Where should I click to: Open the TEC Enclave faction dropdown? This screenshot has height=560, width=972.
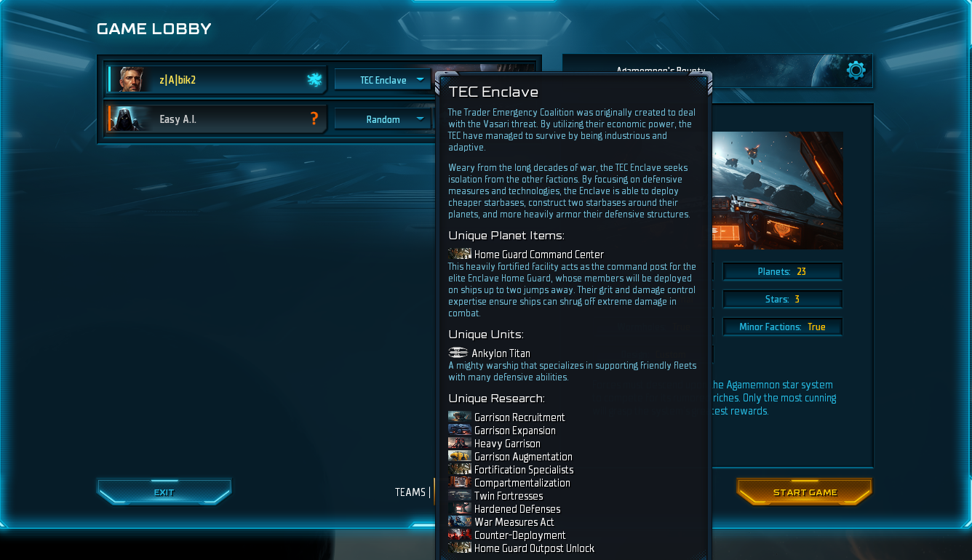[383, 80]
